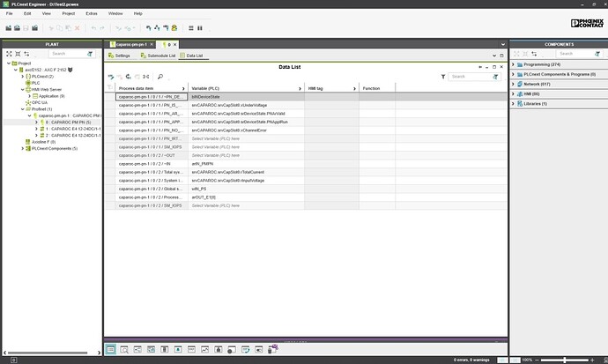The height and width of the screenshot is (364, 608).
Task: Click the chart icon in bottom toolbar
Action: (204, 349)
